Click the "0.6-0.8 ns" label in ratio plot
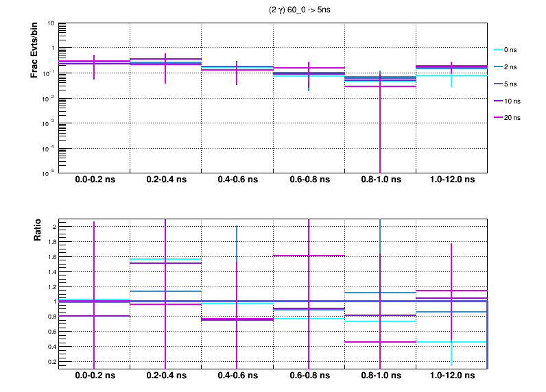The image size is (546, 392). tap(309, 376)
